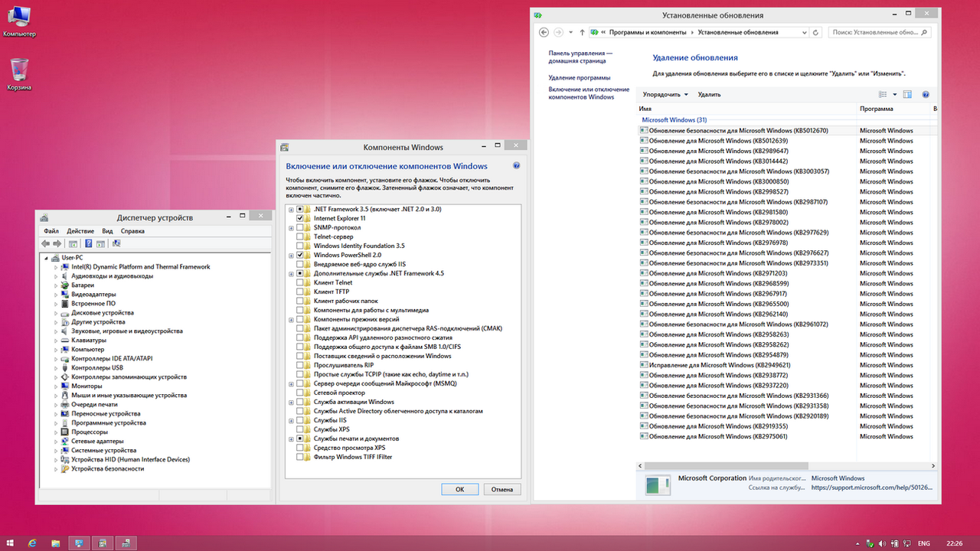980x551 pixels.
Task: Expand Сетевые адаптеры device category
Action: pyautogui.click(x=56, y=441)
